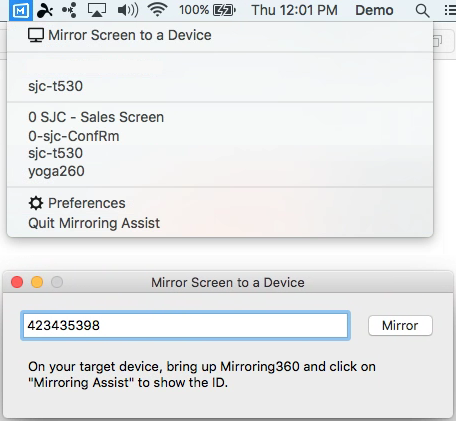Click the battery charging icon
457x421 pixels.
(224, 10)
